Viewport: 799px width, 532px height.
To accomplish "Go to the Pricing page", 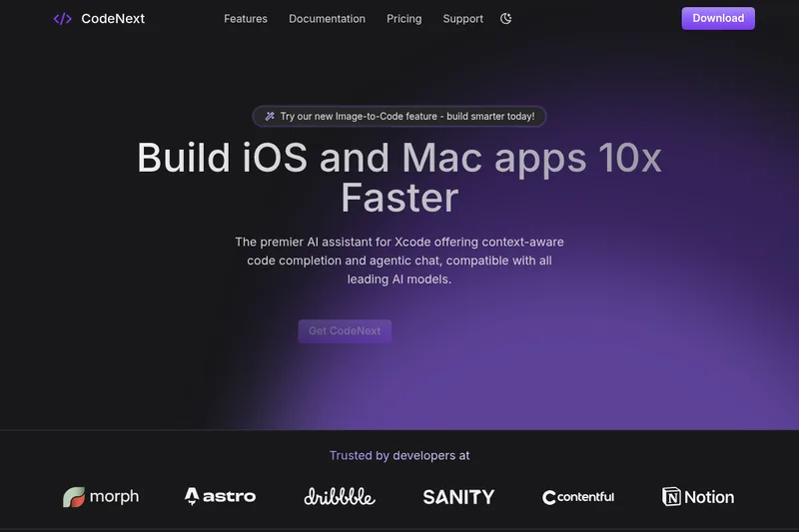I will (x=404, y=19).
